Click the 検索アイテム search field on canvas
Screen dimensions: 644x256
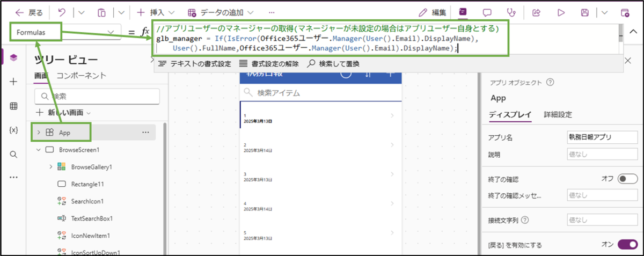[x=321, y=93]
